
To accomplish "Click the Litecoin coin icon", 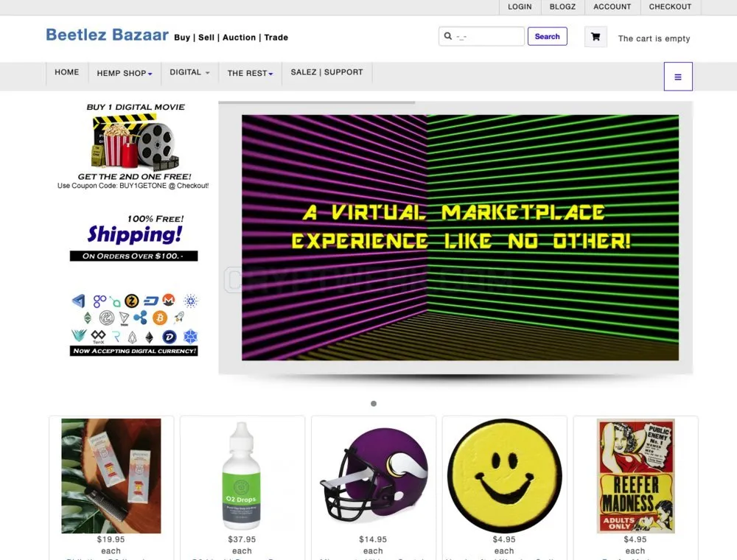I will click(x=107, y=318).
